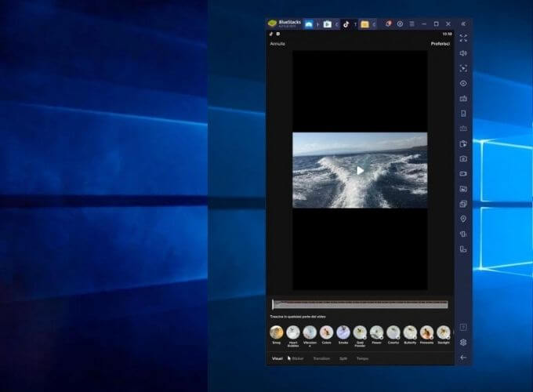Select the Sticker effects tab
This screenshot has height=392, width=533.
pos(297,358)
